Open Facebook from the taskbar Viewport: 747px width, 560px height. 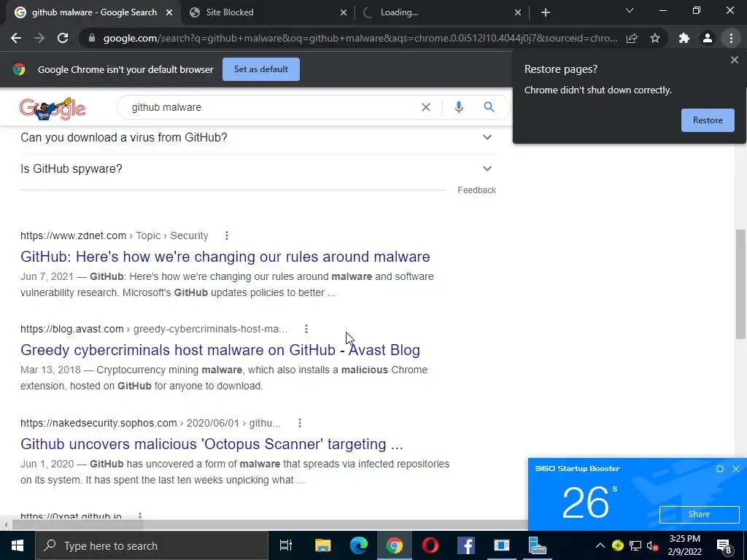pyautogui.click(x=466, y=545)
